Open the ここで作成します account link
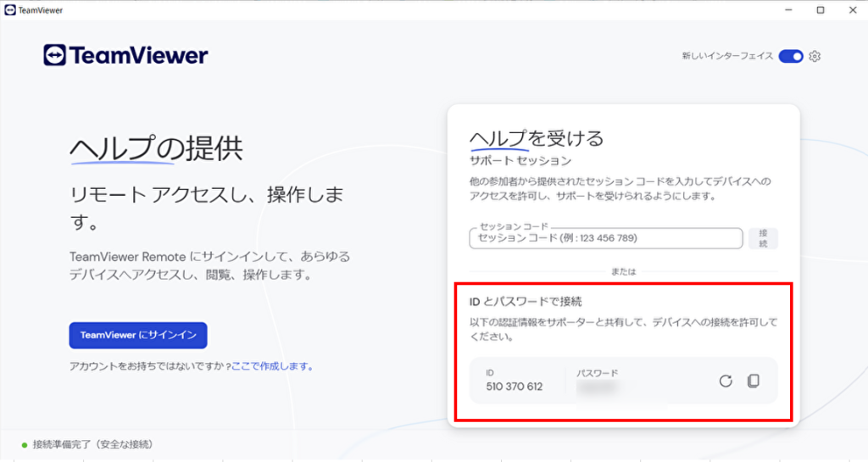The width and height of the screenshot is (868, 462). 272,367
